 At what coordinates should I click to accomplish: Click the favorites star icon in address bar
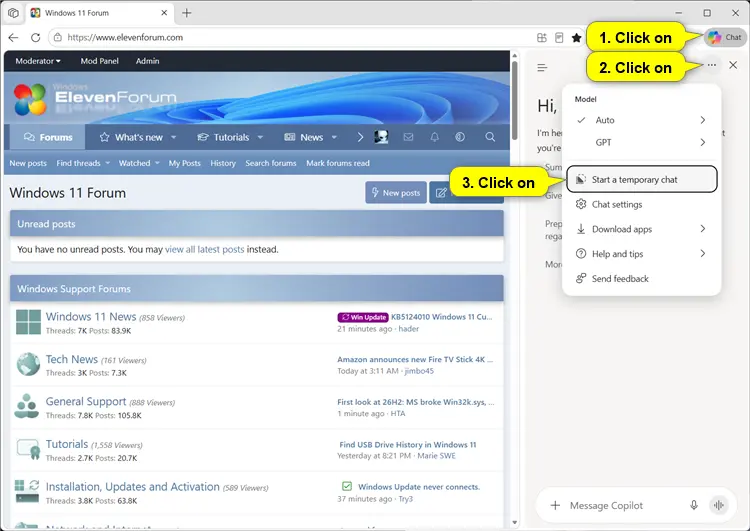tap(576, 37)
